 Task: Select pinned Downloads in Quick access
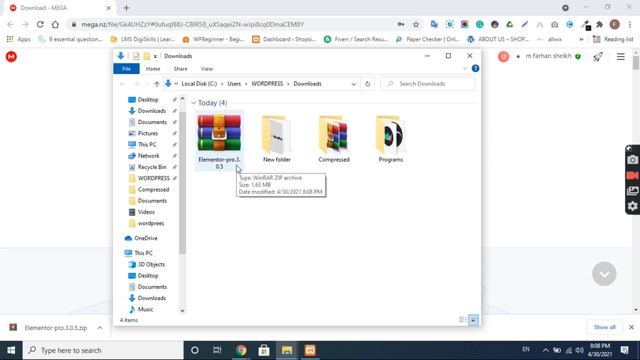click(x=151, y=111)
